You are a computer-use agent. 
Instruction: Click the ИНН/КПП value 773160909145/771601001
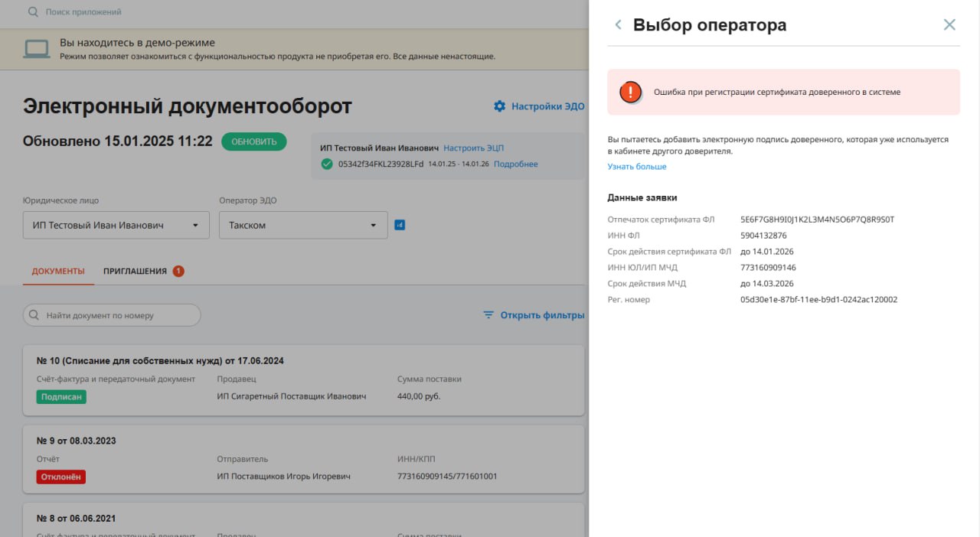(447, 477)
